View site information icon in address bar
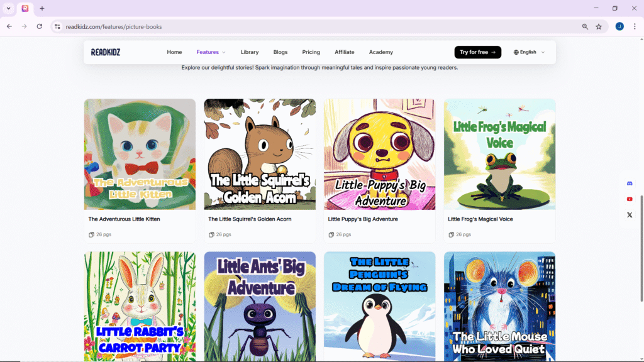Screen dimensions: 644x362 pos(57,26)
